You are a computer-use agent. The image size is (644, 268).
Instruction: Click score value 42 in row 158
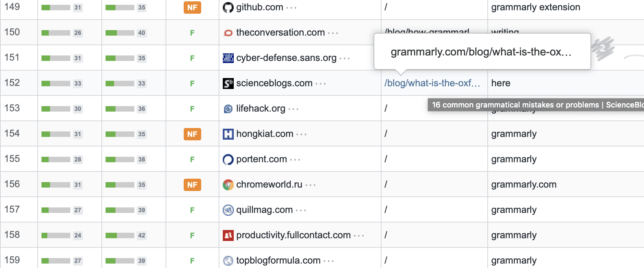point(142,235)
